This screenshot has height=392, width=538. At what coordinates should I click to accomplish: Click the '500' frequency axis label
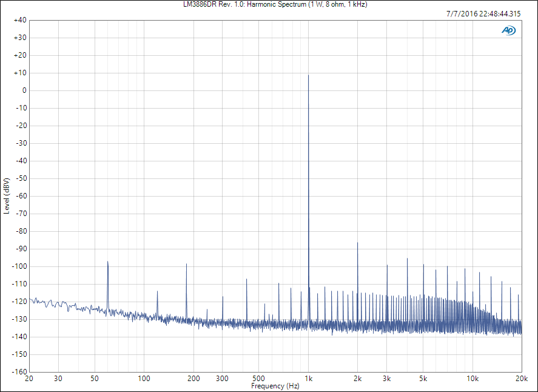pyautogui.click(x=259, y=379)
